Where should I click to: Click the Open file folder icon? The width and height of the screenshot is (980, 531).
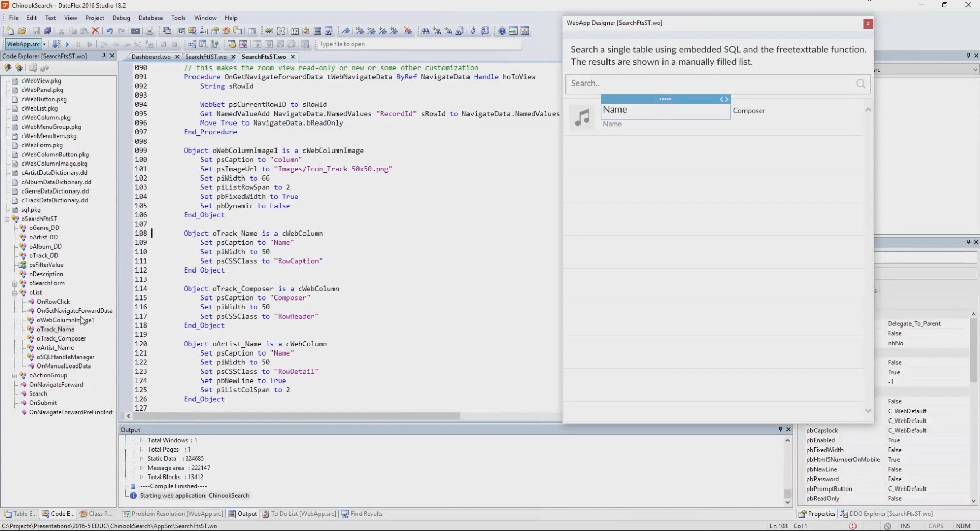(x=22, y=31)
